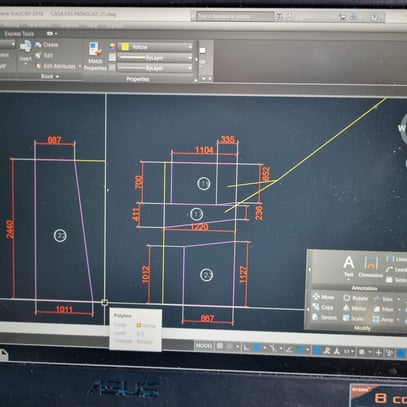Activate the Dimension tool
The height and width of the screenshot is (407, 407).
[x=370, y=267]
